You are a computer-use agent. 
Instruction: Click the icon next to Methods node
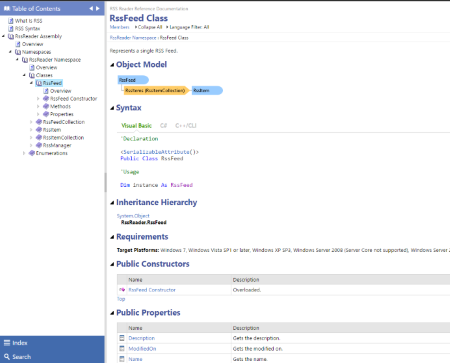click(x=46, y=106)
